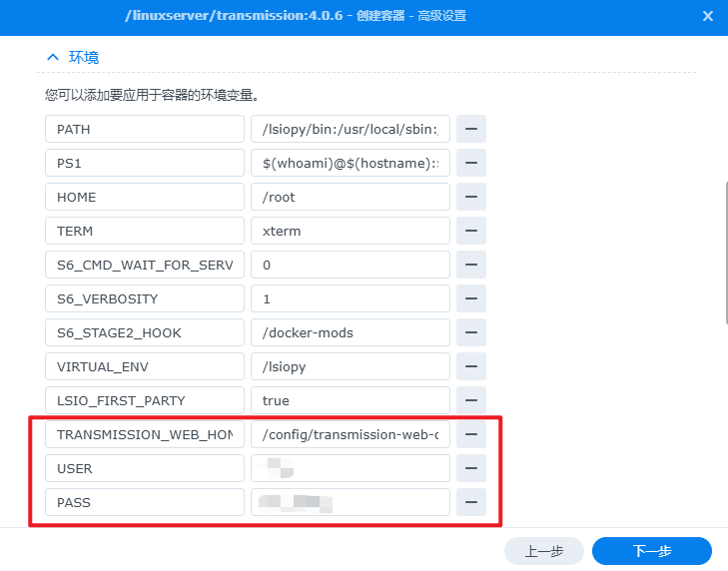Delete the PS1 variable using minus button
The width and height of the screenshot is (728, 571).
coord(470,163)
